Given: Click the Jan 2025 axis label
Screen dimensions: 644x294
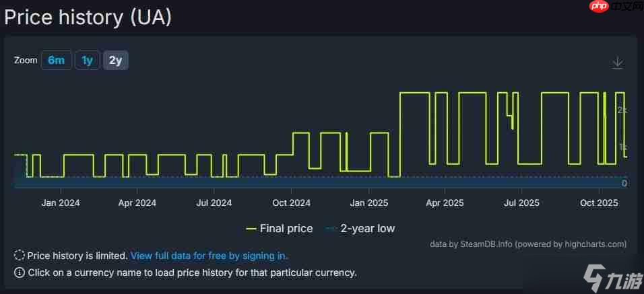Looking at the screenshot, I should tap(368, 203).
